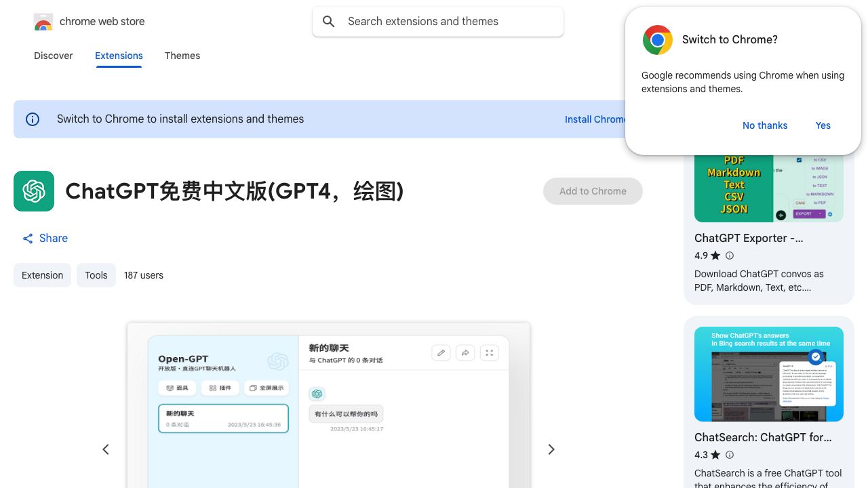Go to previous screenshot with left arrow
Screen dimensions: 868x488
pos(106,449)
